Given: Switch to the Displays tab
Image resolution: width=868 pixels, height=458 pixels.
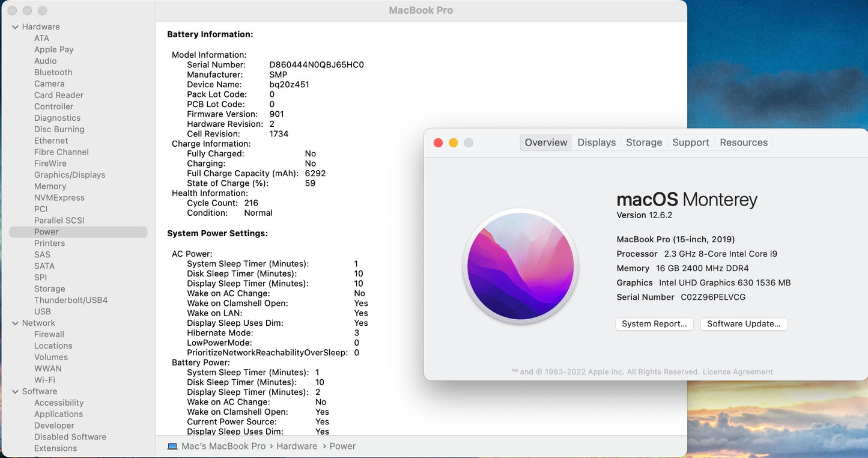Looking at the screenshot, I should 596,142.
